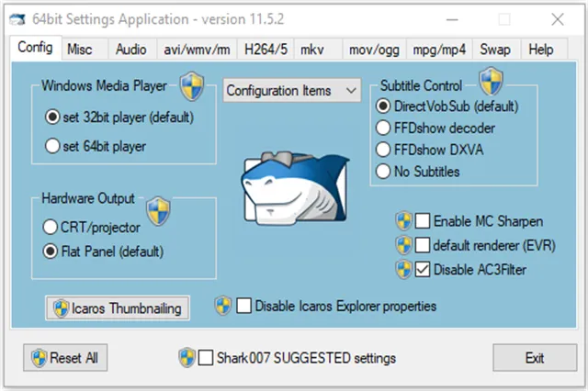Click the Exit button
The image size is (588, 391).
pyautogui.click(x=535, y=358)
